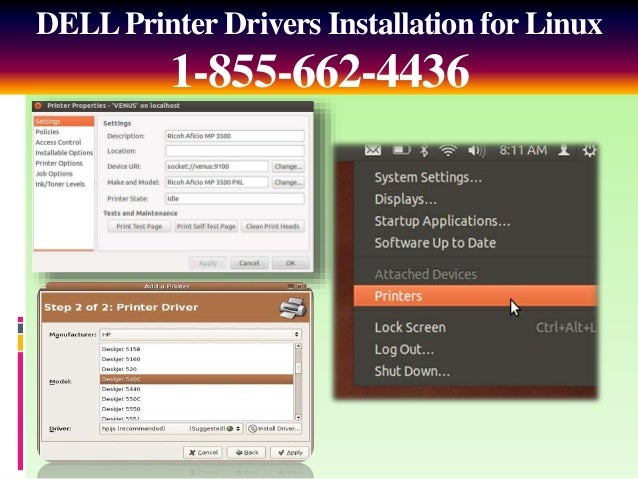The height and width of the screenshot is (479, 638).
Task: Click the Print Test Page button
Action: [139, 226]
